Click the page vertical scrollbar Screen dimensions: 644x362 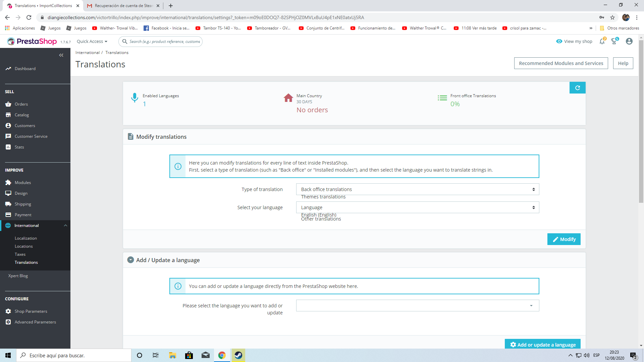coord(641,121)
